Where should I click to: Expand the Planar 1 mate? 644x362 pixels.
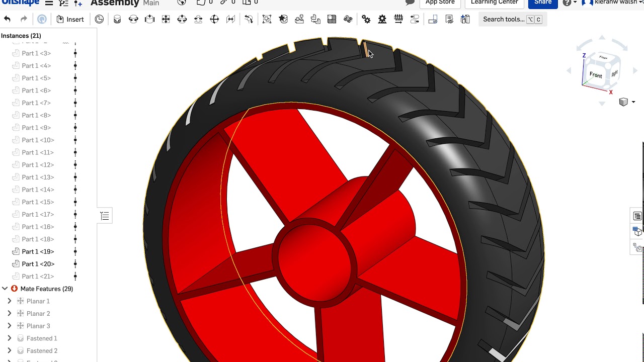tap(9, 301)
